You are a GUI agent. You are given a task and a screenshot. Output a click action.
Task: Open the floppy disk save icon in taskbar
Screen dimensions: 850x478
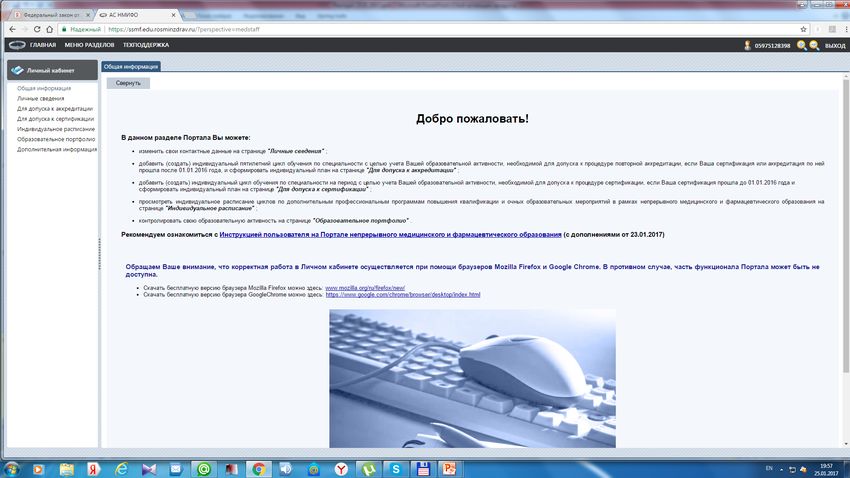click(x=423, y=469)
